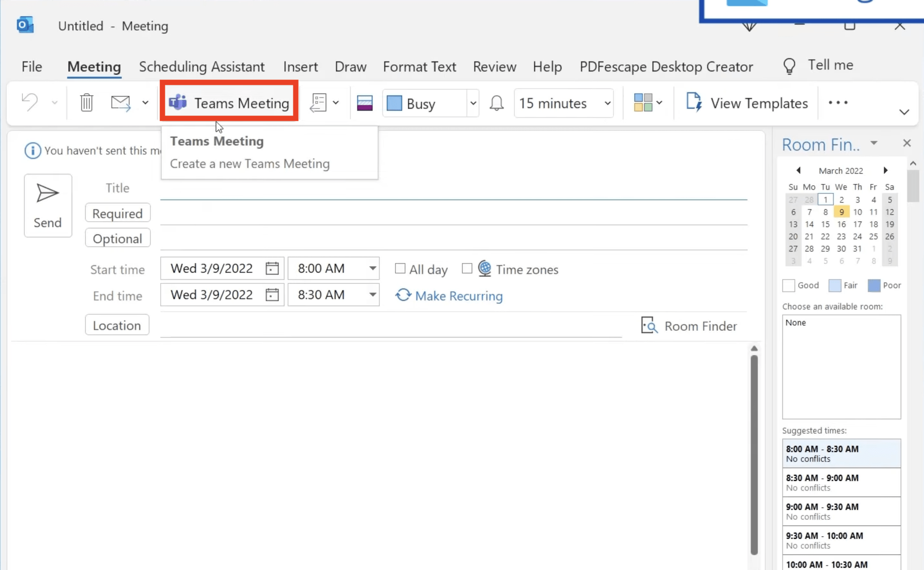Click the appointment calendar color icon
Viewport: 924px width, 570px height.
click(x=364, y=103)
